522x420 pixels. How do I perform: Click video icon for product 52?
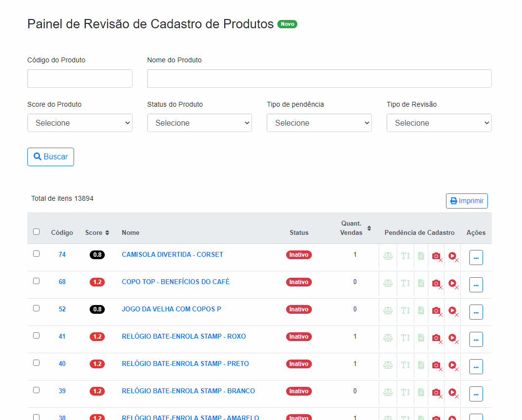click(453, 311)
